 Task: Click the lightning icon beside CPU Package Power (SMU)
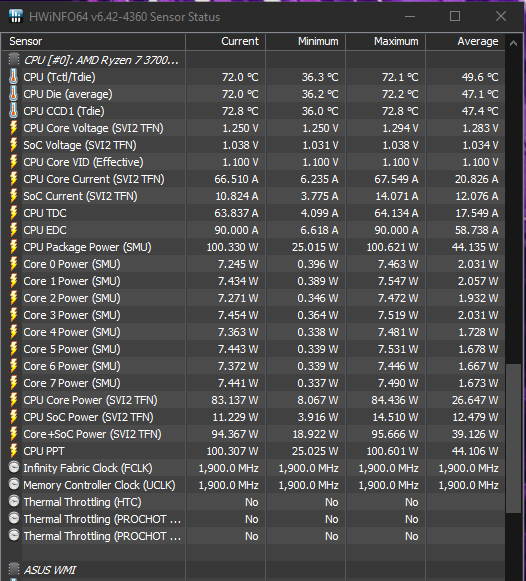tap(13, 247)
